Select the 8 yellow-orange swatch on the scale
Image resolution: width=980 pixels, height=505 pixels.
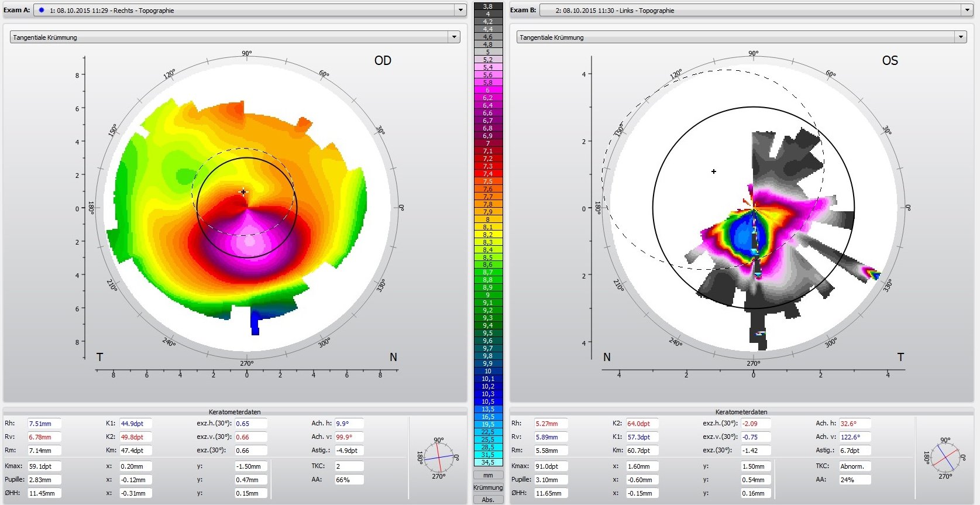[488, 219]
